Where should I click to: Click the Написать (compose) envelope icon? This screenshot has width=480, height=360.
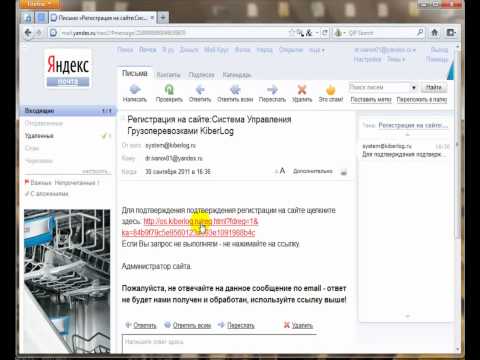point(135,89)
